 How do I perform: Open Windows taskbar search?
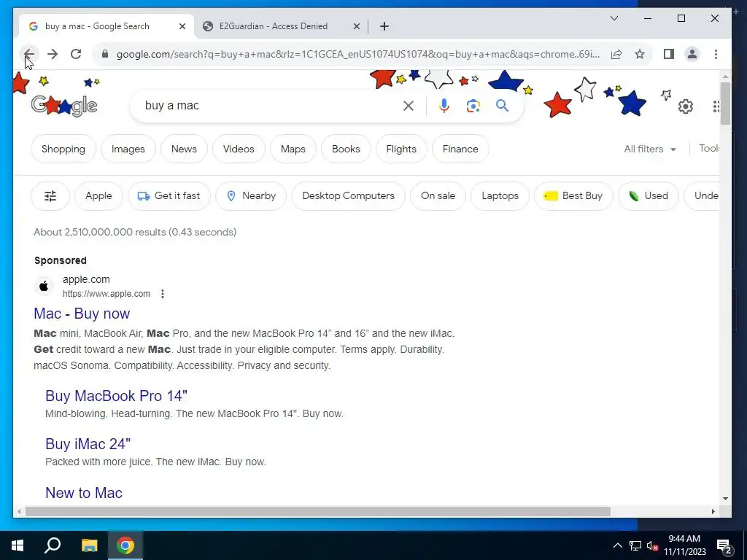pos(53,545)
